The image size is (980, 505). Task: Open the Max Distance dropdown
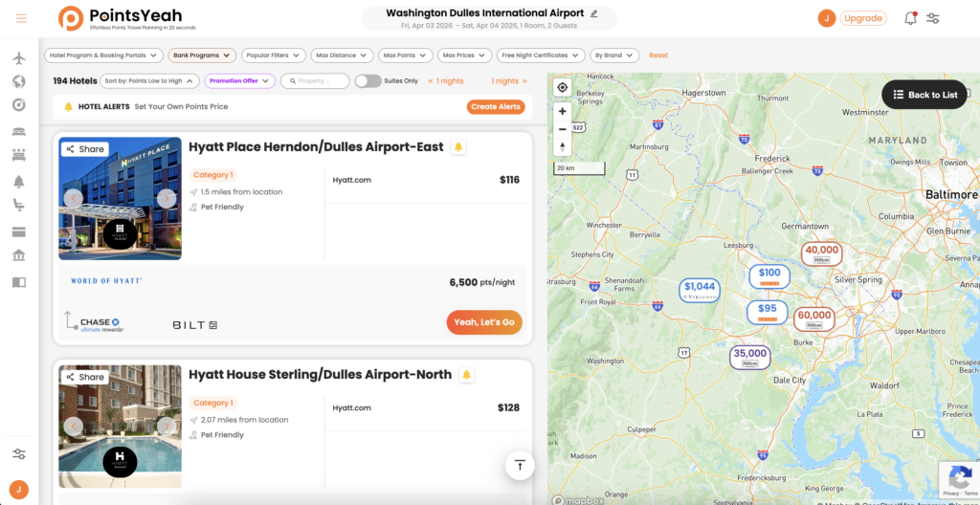pos(342,55)
